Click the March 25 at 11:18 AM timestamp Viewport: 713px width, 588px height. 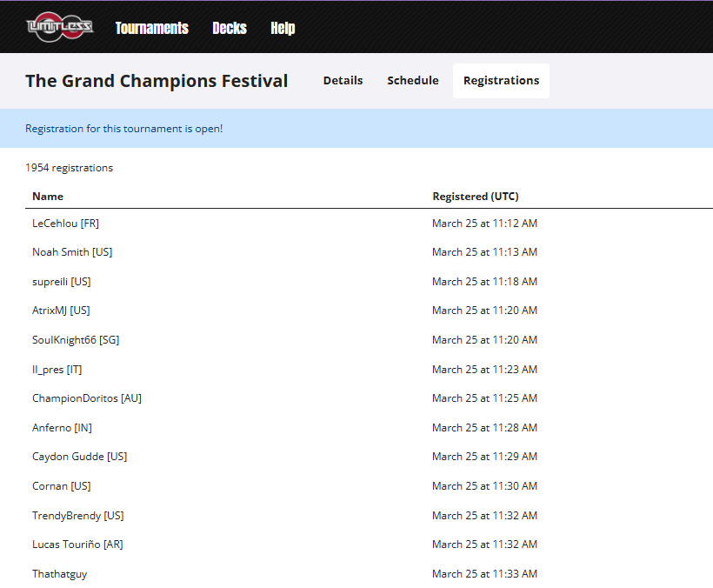(x=484, y=282)
